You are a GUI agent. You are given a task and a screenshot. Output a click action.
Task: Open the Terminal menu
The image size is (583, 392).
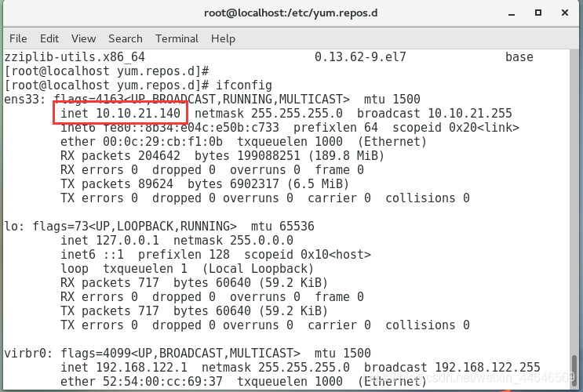click(177, 38)
